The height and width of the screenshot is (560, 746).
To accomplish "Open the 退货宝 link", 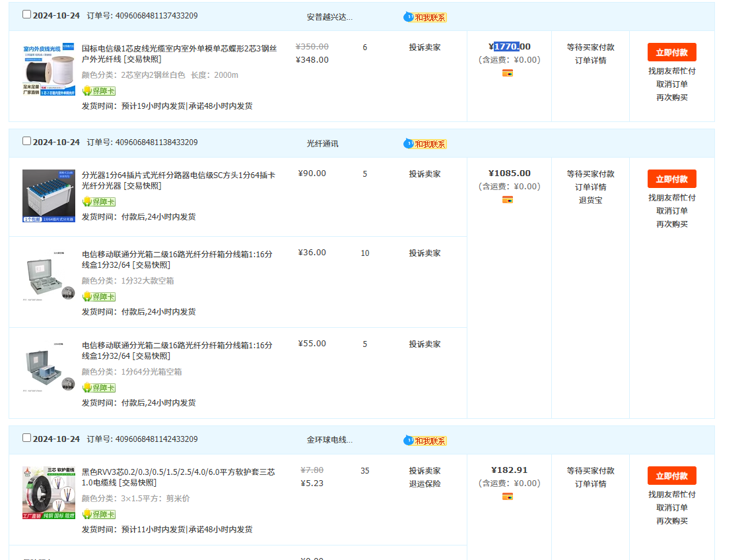I will click(x=590, y=201).
